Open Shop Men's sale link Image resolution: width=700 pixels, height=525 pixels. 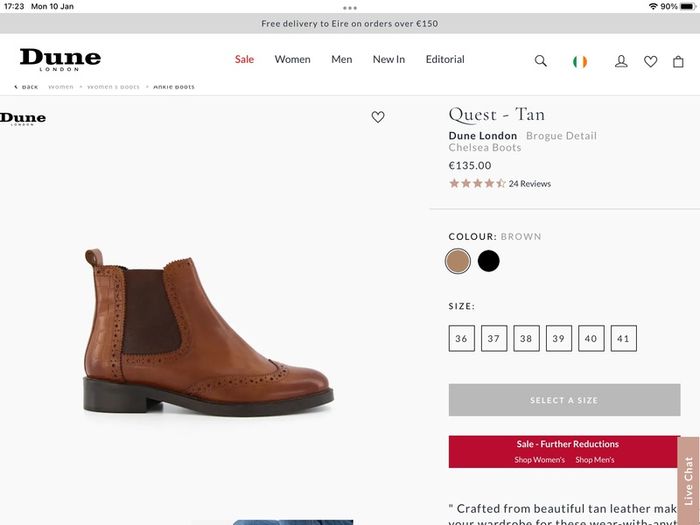(595, 460)
